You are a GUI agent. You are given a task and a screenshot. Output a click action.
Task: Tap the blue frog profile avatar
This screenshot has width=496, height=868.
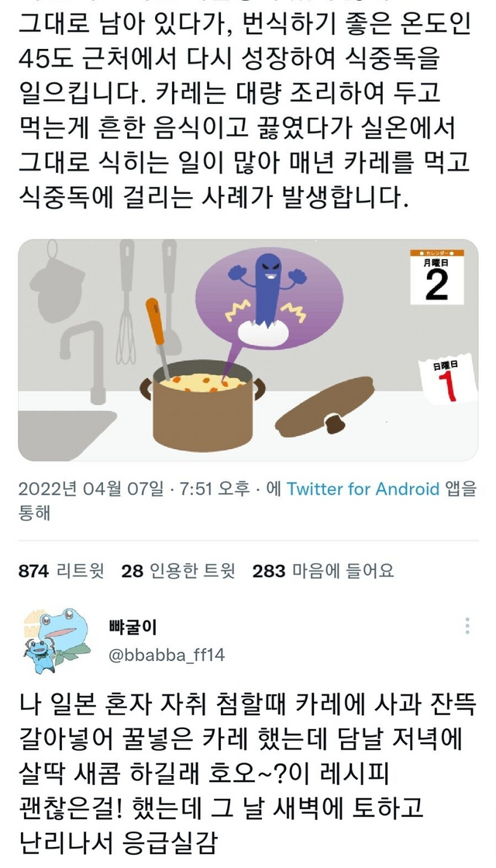pos(55,640)
